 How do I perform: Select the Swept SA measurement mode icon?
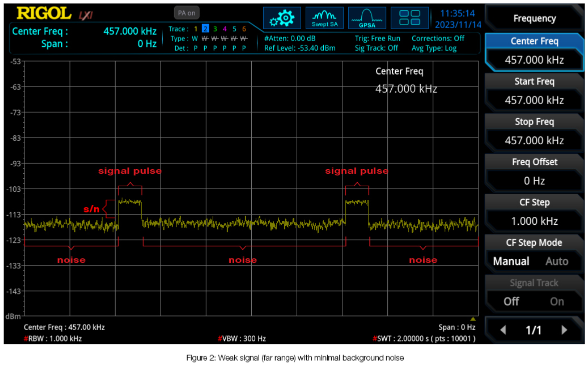[324, 19]
